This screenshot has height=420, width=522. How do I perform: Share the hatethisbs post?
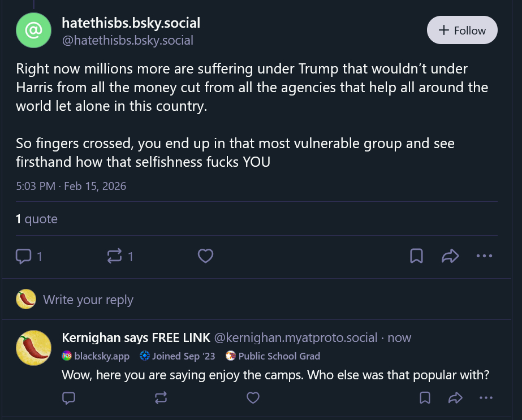[x=450, y=257]
